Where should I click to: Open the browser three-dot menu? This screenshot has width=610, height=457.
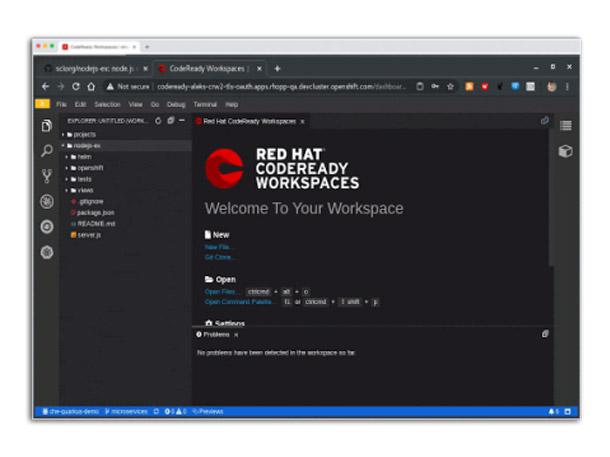567,86
